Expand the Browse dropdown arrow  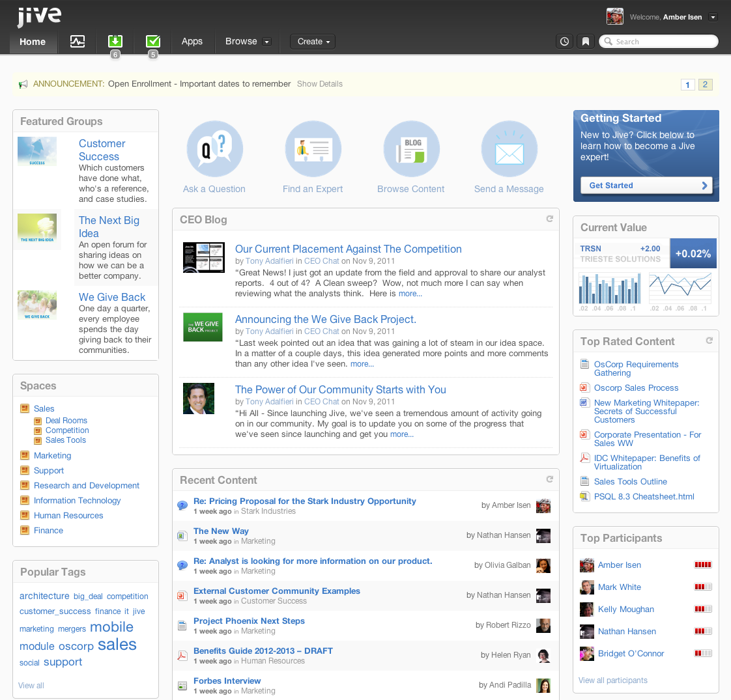(x=266, y=42)
